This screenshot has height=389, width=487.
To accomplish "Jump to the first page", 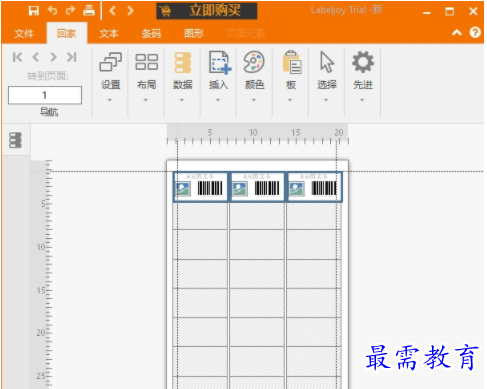I will (x=17, y=57).
